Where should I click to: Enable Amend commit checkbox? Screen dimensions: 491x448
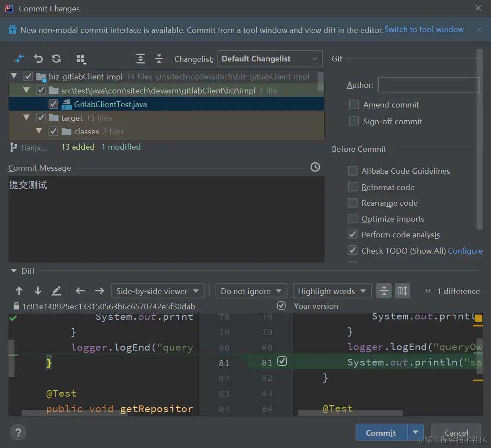pyautogui.click(x=354, y=104)
